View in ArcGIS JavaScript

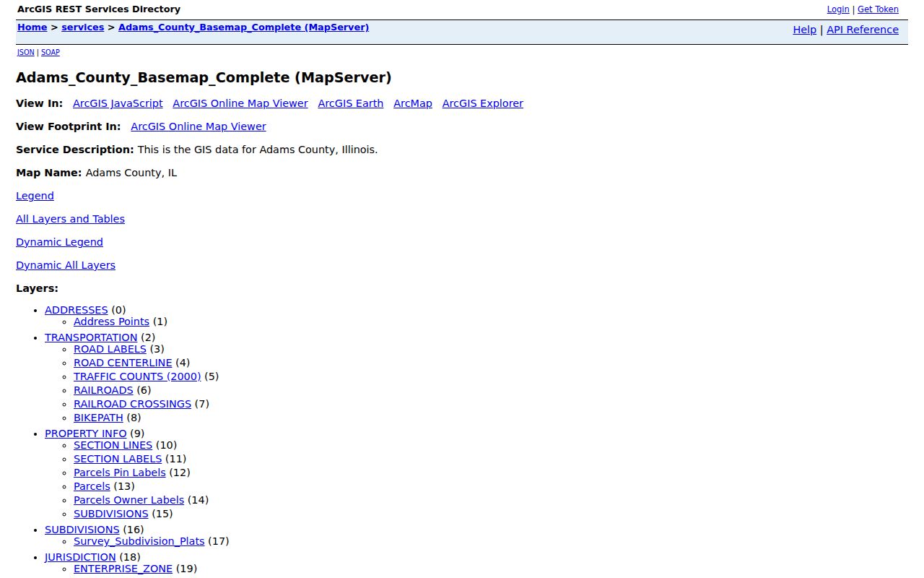pos(118,103)
